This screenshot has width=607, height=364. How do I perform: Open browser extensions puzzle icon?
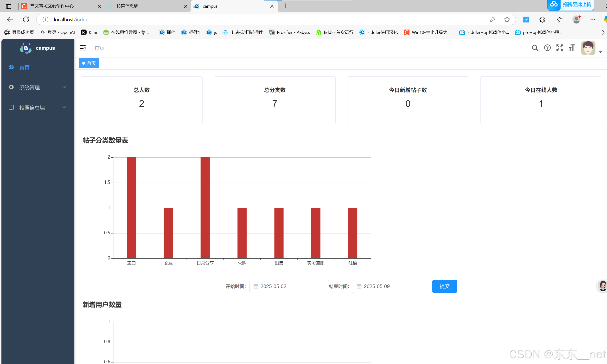[542, 19]
